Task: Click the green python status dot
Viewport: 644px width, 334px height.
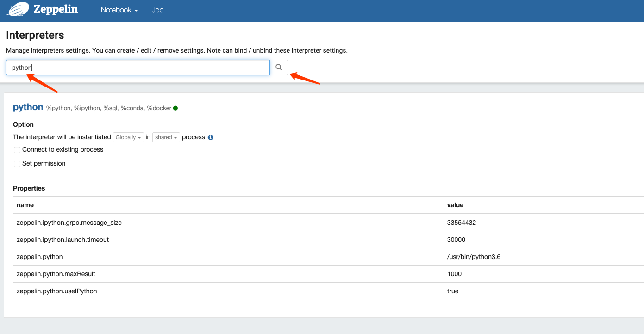Action: coord(175,108)
